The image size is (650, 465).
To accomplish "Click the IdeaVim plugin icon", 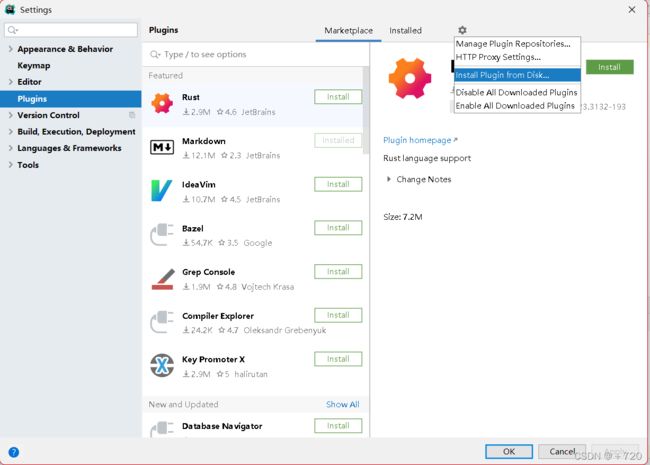I will 161,191.
